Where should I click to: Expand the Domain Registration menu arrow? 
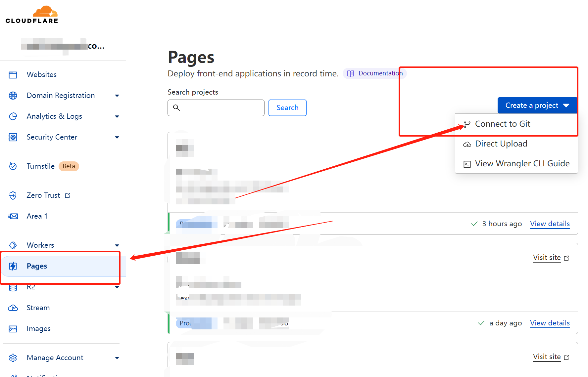click(117, 96)
